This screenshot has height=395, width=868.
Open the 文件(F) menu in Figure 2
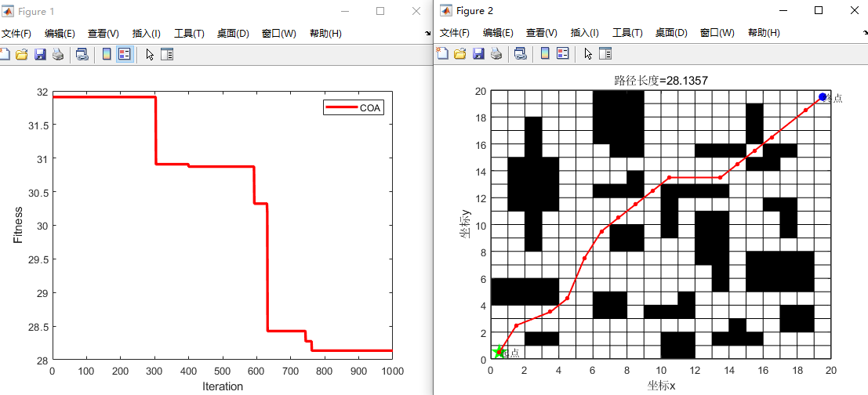click(455, 33)
